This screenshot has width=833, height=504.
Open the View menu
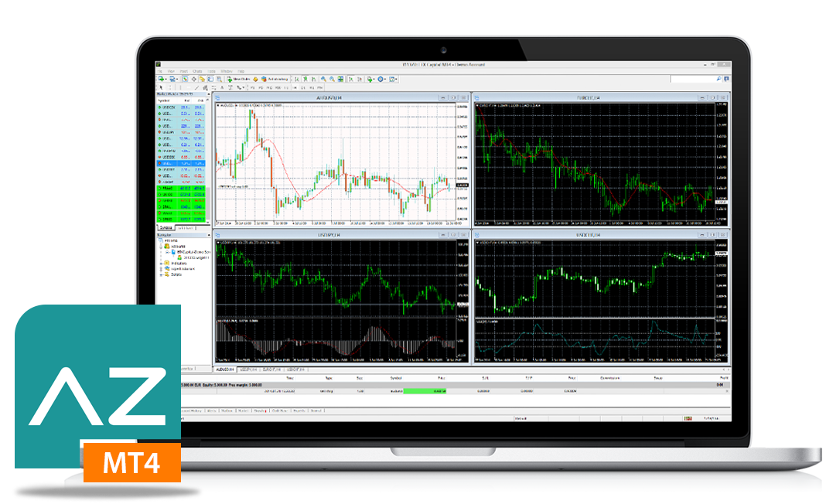[x=171, y=71]
